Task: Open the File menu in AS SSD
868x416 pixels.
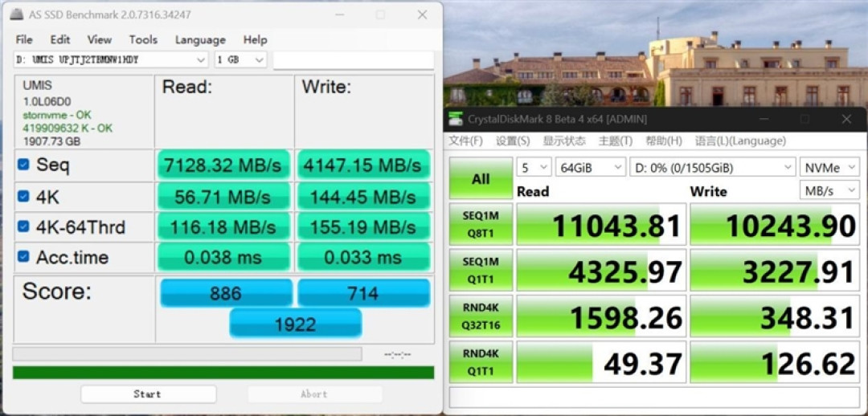Action: (x=24, y=40)
